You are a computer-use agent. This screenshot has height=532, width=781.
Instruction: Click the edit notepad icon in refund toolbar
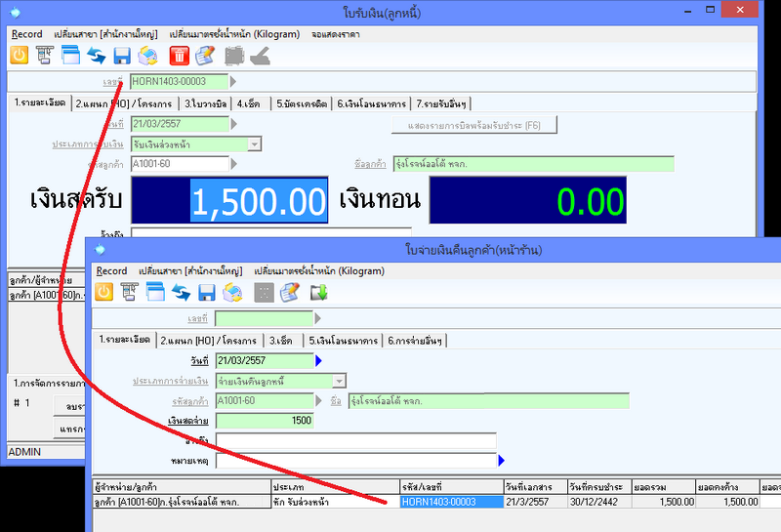tap(290, 292)
